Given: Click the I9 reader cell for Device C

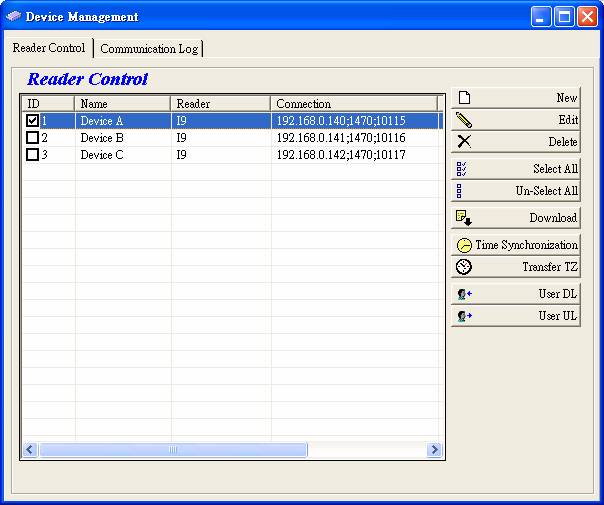Looking at the screenshot, I should (x=181, y=155).
